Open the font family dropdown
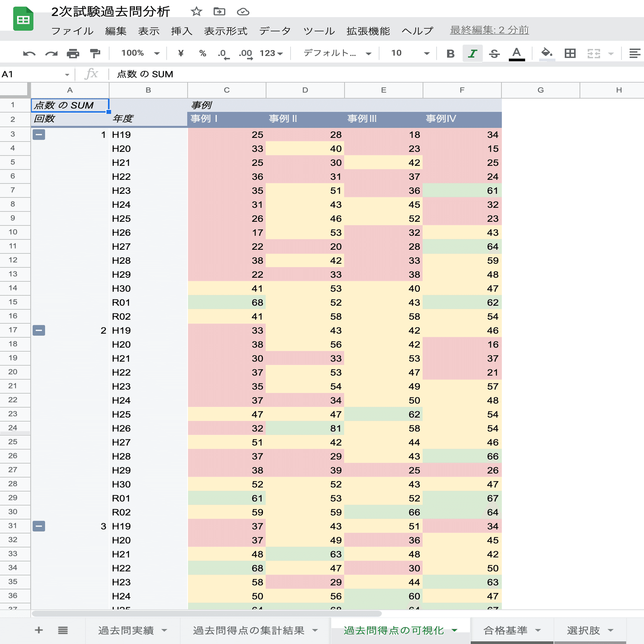 point(338,53)
